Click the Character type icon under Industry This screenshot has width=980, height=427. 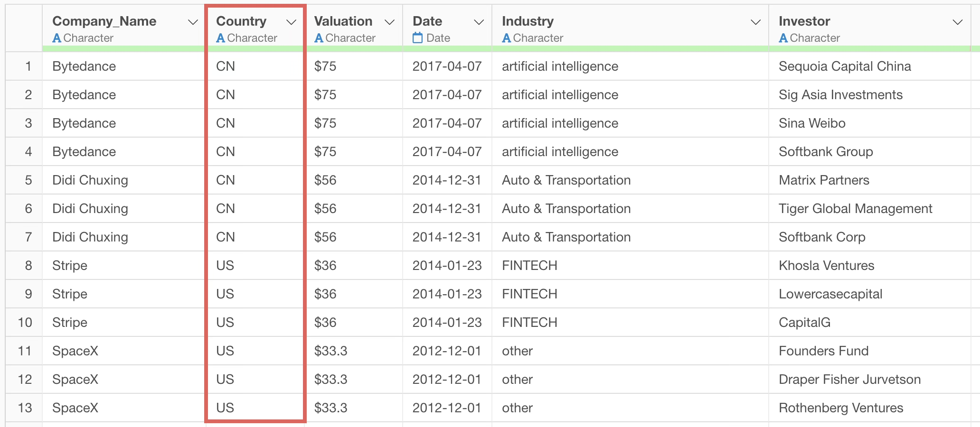pyautogui.click(x=506, y=38)
